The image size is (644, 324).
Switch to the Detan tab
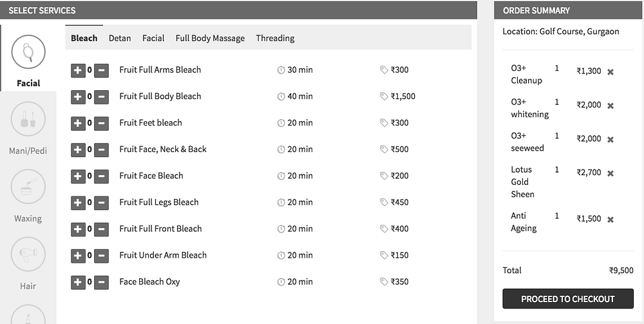120,38
